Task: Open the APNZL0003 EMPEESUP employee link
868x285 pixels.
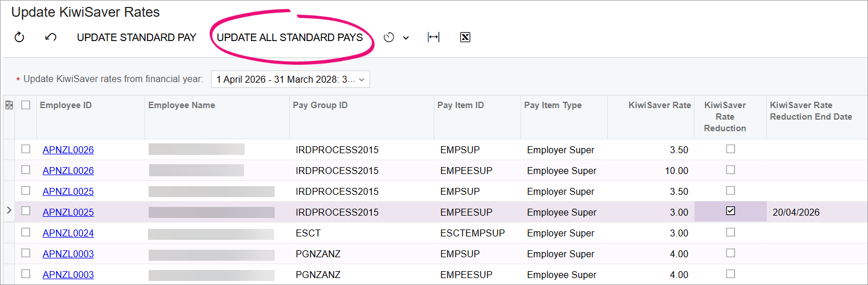Action: [x=68, y=275]
